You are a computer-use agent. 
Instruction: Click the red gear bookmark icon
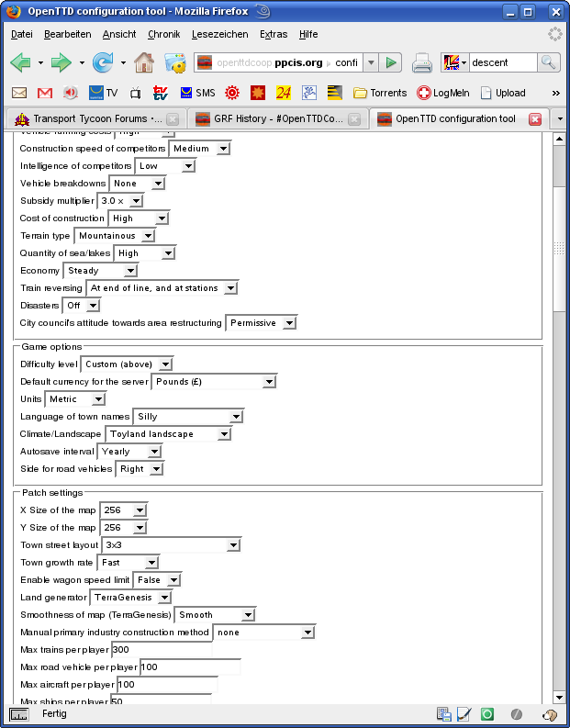click(232, 93)
